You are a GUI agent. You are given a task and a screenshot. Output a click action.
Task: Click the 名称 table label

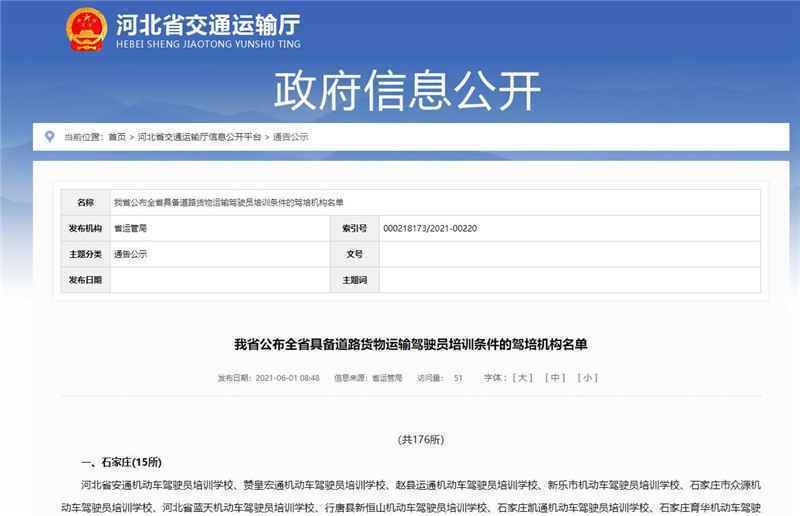tap(85, 203)
